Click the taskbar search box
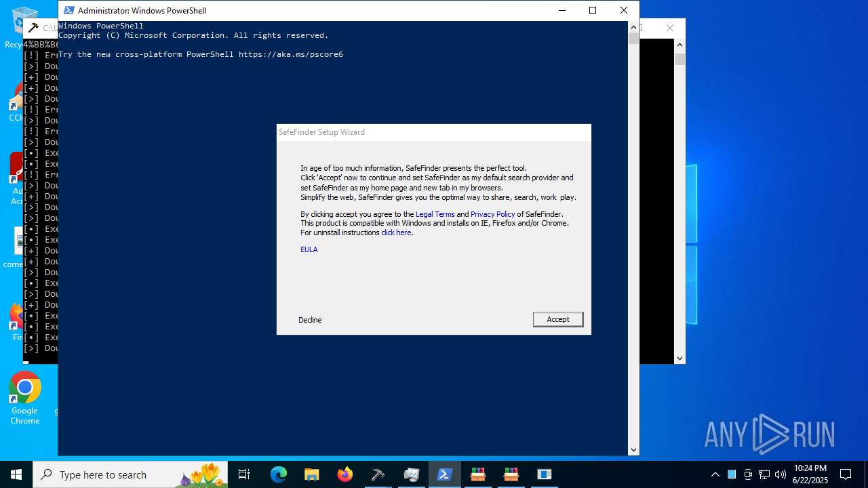 point(130,474)
